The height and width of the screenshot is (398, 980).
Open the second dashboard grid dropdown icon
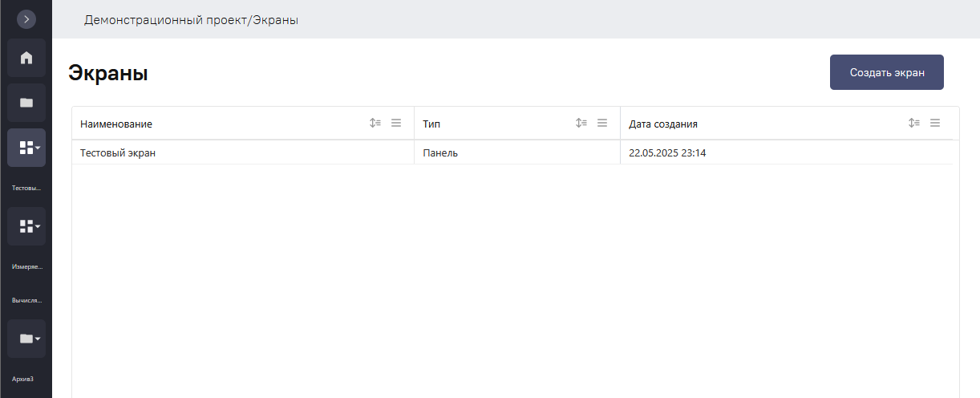point(26,226)
